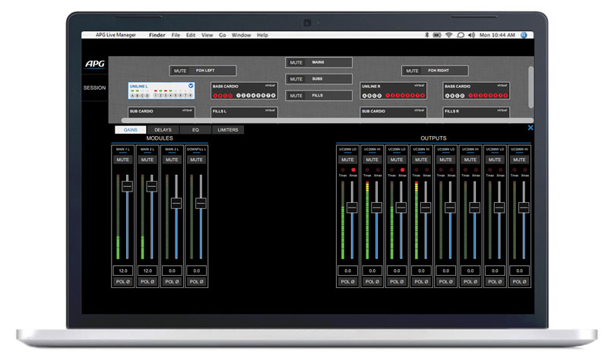The height and width of the screenshot is (364, 608).
Task: Toggle polarity on the DOWNFILL L module
Action: [x=196, y=281]
